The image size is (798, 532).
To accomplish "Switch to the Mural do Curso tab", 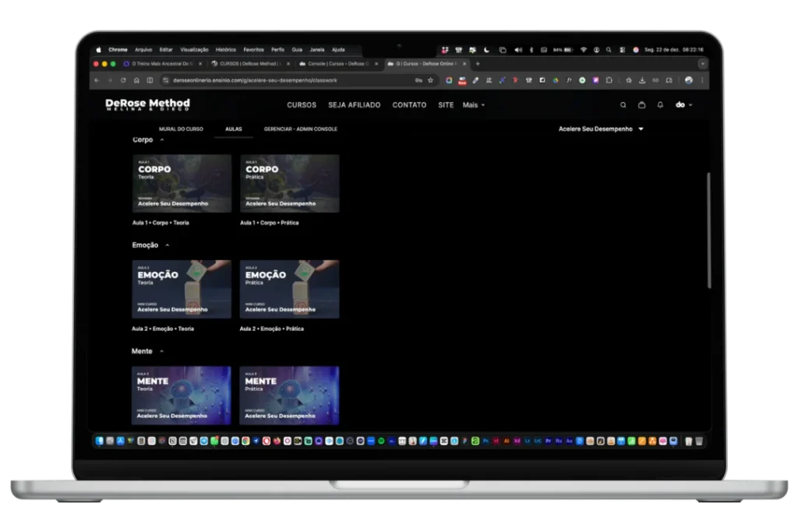I will pos(181,129).
